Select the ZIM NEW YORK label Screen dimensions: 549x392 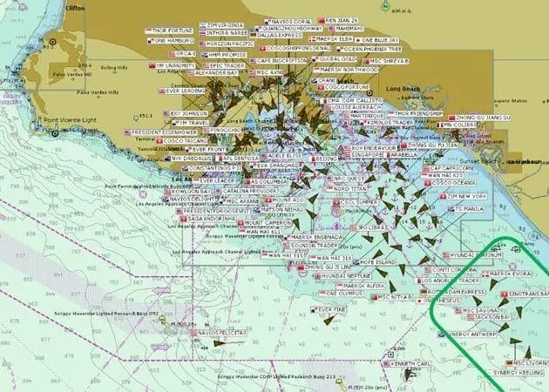coord(464,197)
